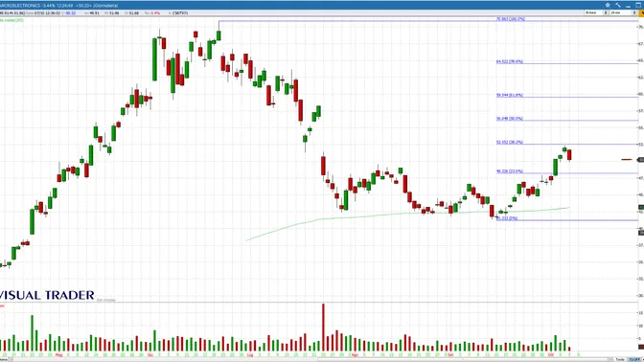Minimize the chart window
Screen dimensions: 644x362
(x=628, y=6)
